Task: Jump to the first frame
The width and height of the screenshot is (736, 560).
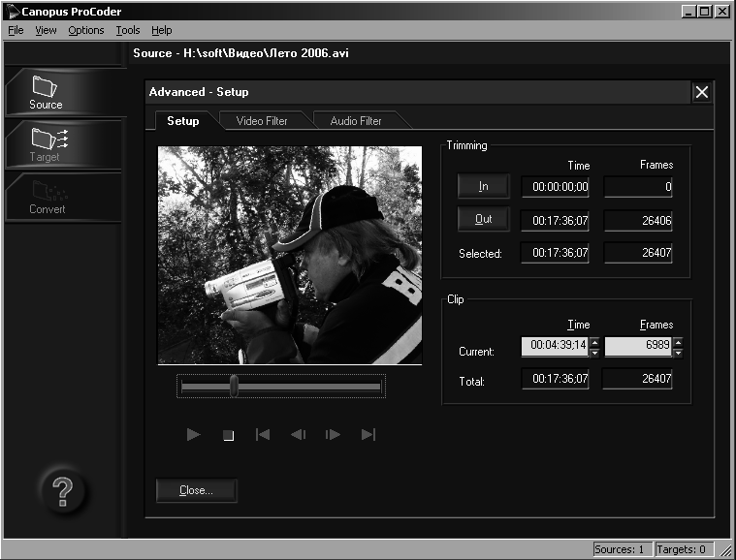Action: point(263,435)
